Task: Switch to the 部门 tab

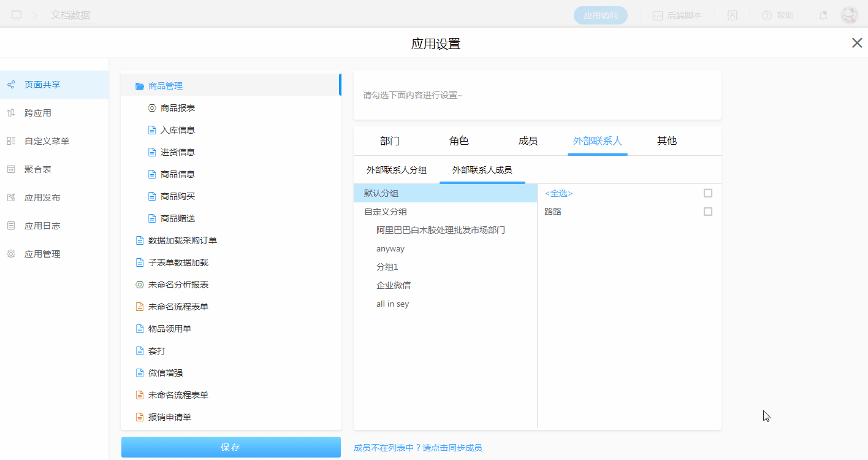Action: [x=390, y=141]
